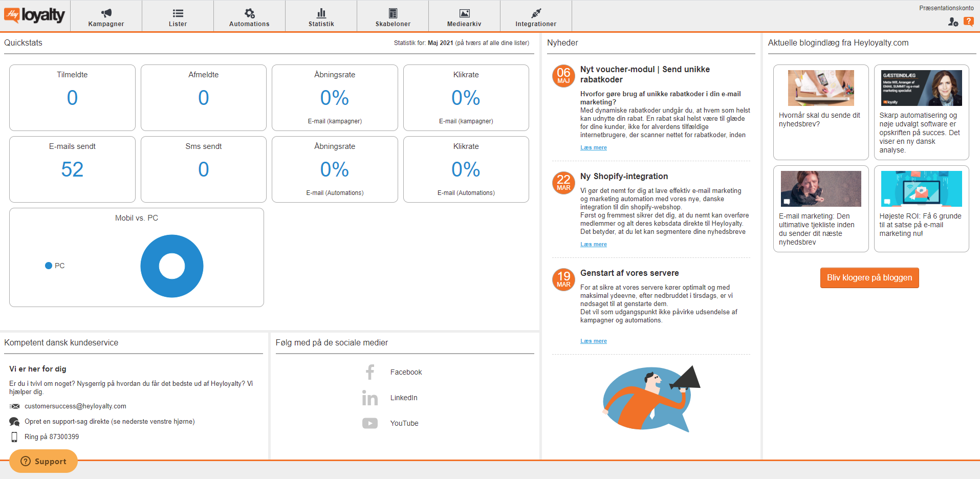
Task: Open blog thumbnail E-mail marketing tjekliste
Action: tap(821, 189)
